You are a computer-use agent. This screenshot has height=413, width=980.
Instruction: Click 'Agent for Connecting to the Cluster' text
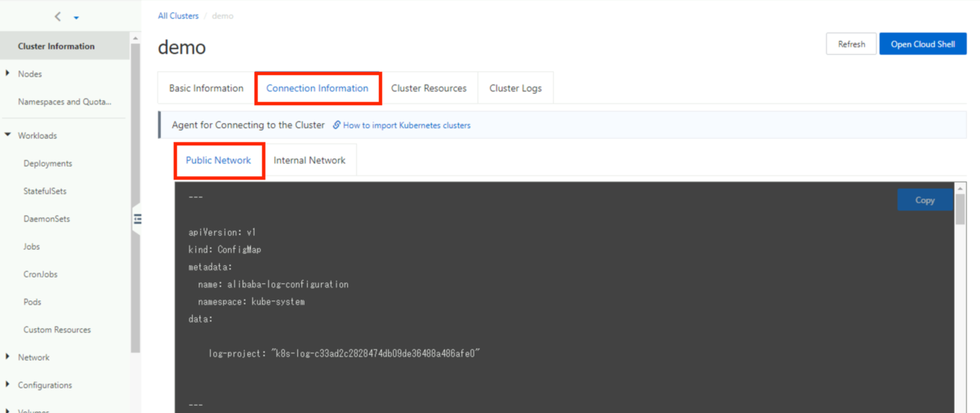point(248,125)
